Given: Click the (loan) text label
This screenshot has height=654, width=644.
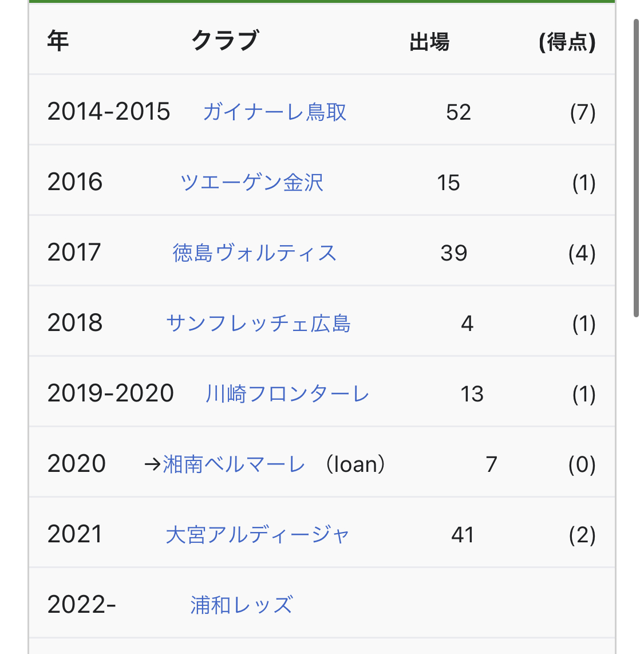Looking at the screenshot, I should click(355, 464).
